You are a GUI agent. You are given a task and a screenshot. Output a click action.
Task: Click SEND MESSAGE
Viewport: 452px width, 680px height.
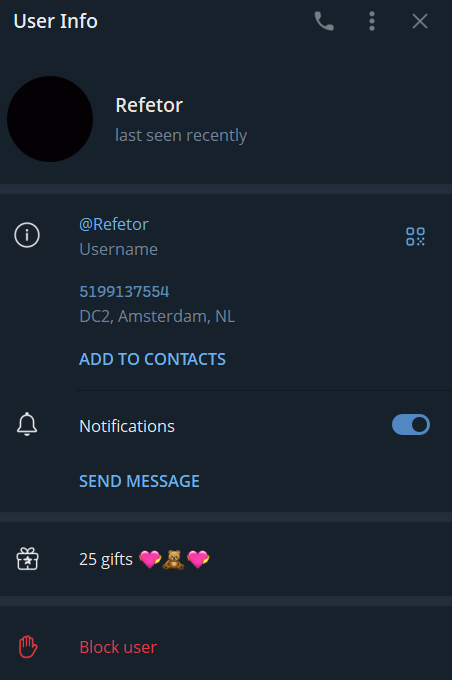tap(139, 481)
